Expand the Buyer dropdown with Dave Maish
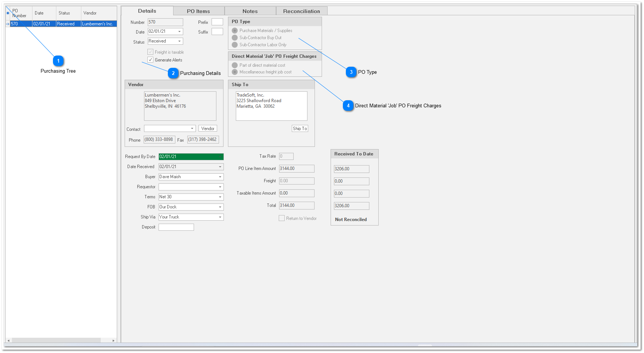This screenshot has width=644, height=353. 220,177
